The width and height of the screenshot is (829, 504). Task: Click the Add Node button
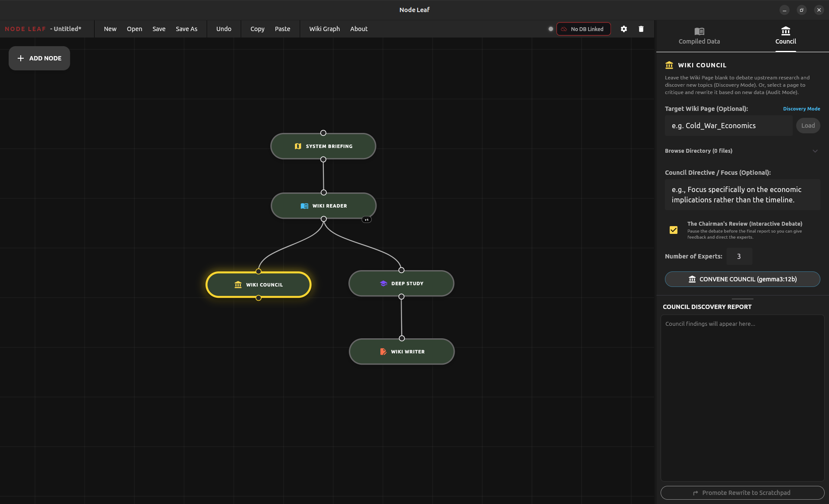tap(39, 58)
